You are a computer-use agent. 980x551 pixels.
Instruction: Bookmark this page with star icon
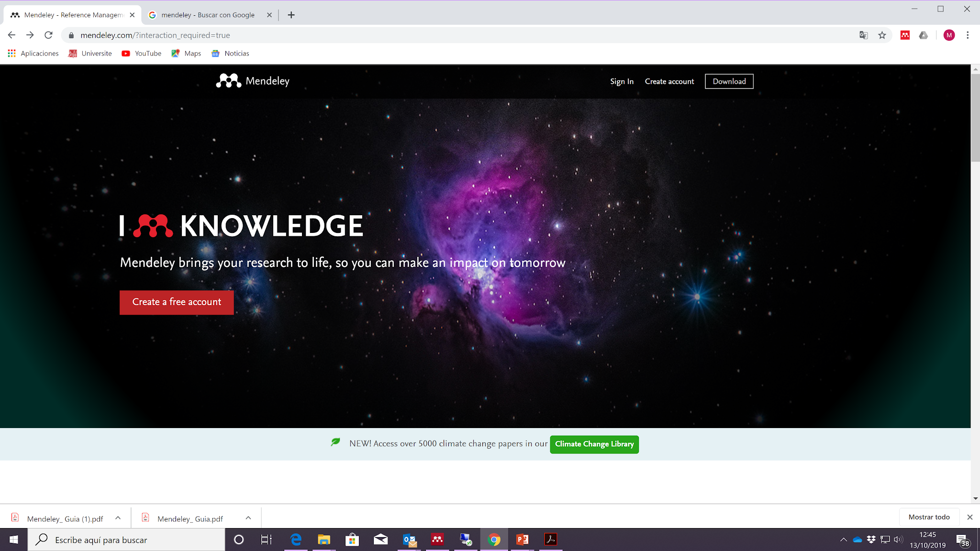(882, 35)
